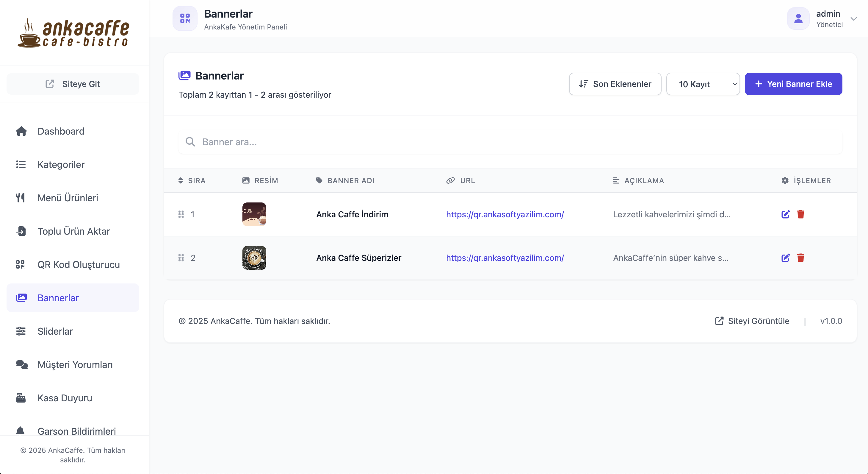
Task: Open Müşteri Yorumları page
Action: [x=73, y=365]
